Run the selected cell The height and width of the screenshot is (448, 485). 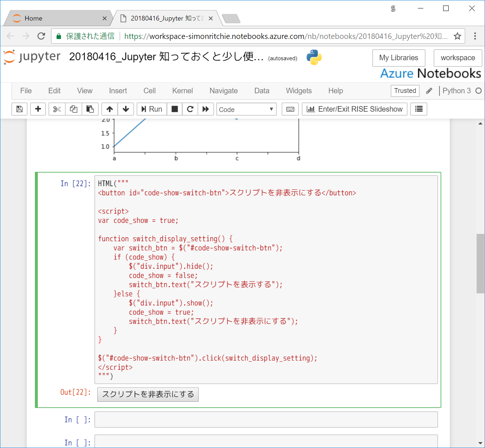point(152,109)
